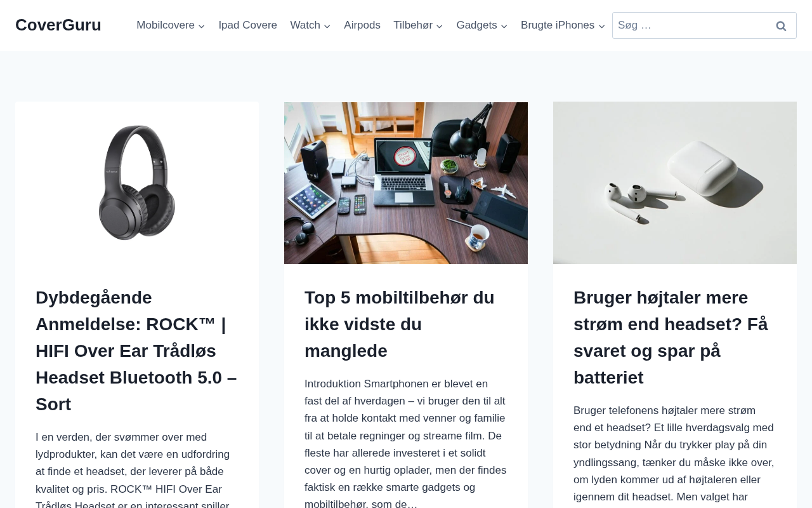Select the Brugte iPhones menu label
812x508 pixels.
coord(558,25)
